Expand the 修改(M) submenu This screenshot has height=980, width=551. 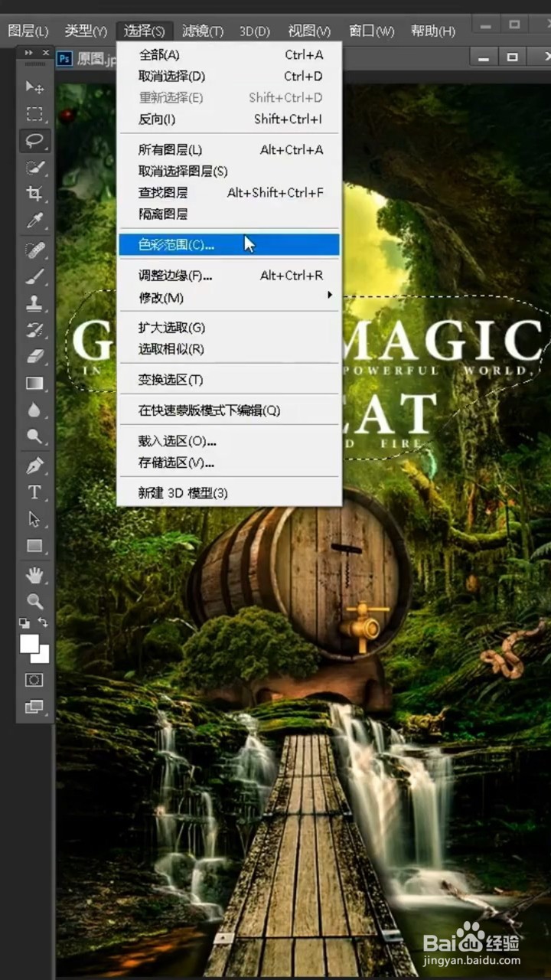coord(229,297)
